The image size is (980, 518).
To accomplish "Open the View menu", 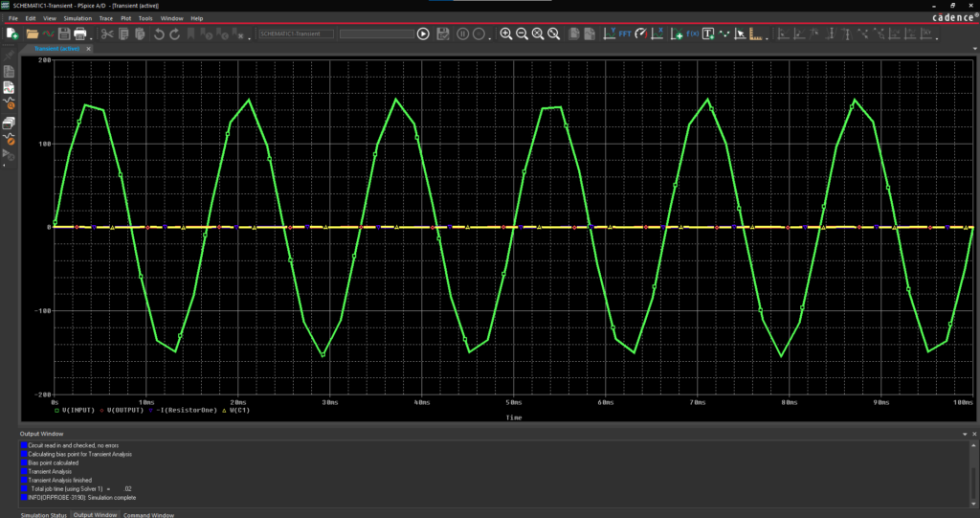I will click(x=50, y=18).
